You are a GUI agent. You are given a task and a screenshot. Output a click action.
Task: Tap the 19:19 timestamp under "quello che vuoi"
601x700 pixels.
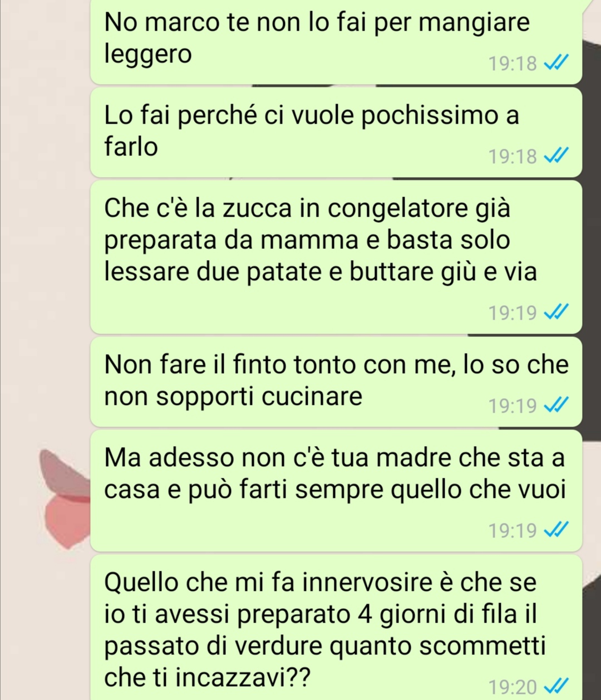513,531
